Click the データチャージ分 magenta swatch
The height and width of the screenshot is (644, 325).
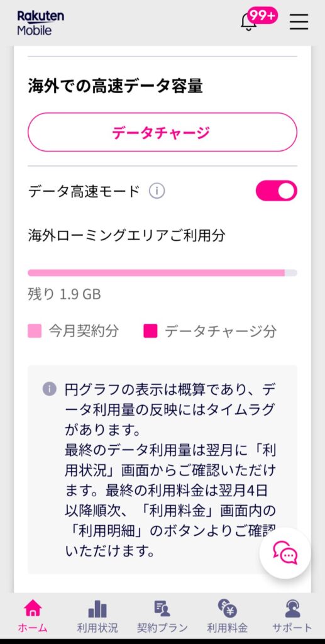[151, 331]
